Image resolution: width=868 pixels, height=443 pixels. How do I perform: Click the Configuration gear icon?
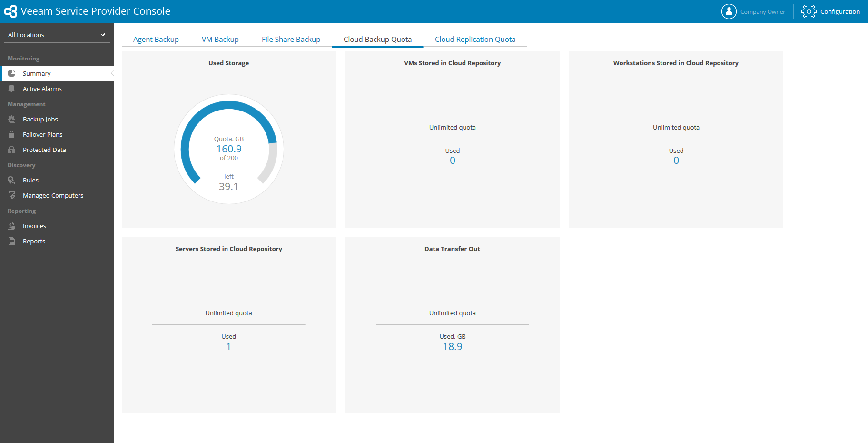click(x=809, y=11)
